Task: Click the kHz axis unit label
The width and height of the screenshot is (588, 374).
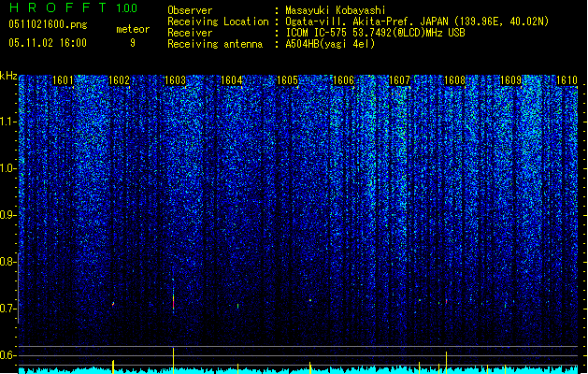Action: [8, 76]
